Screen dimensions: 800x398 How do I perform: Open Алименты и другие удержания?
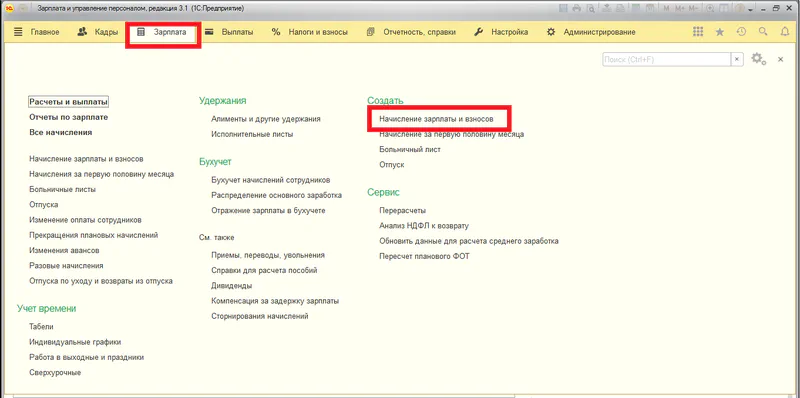click(266, 119)
